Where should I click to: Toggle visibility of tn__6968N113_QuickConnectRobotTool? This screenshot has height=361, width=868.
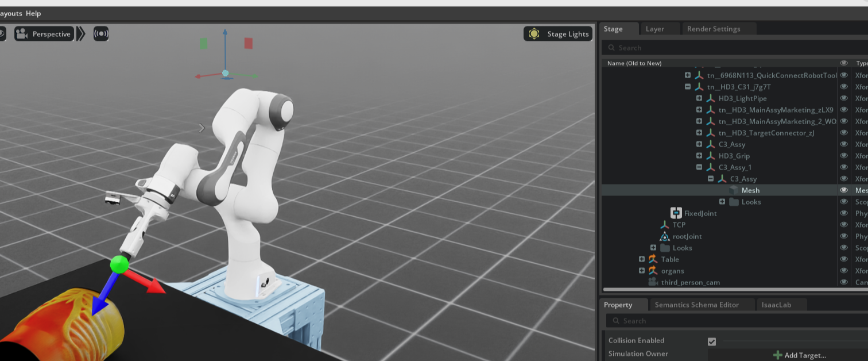(x=843, y=75)
